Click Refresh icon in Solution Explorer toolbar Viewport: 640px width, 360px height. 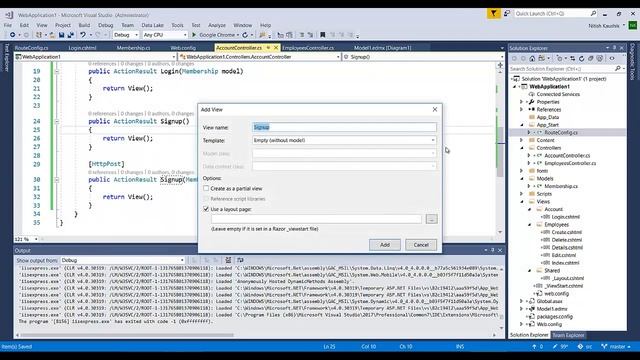point(582,58)
